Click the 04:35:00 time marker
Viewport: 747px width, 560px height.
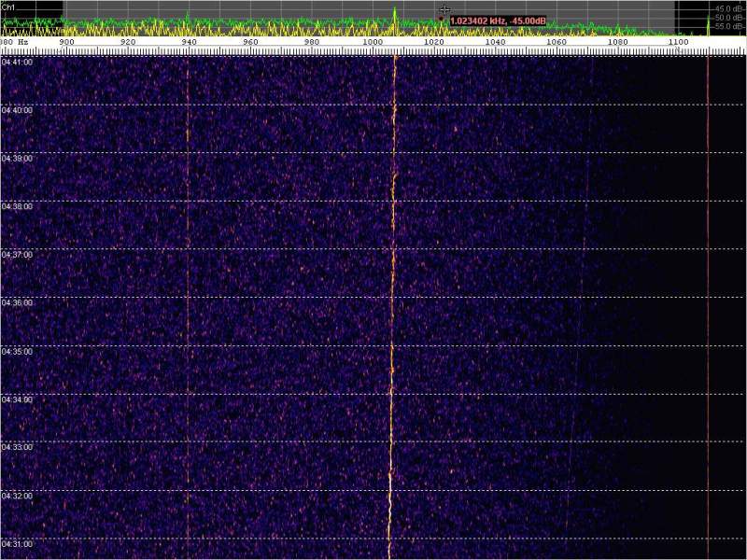[17, 352]
